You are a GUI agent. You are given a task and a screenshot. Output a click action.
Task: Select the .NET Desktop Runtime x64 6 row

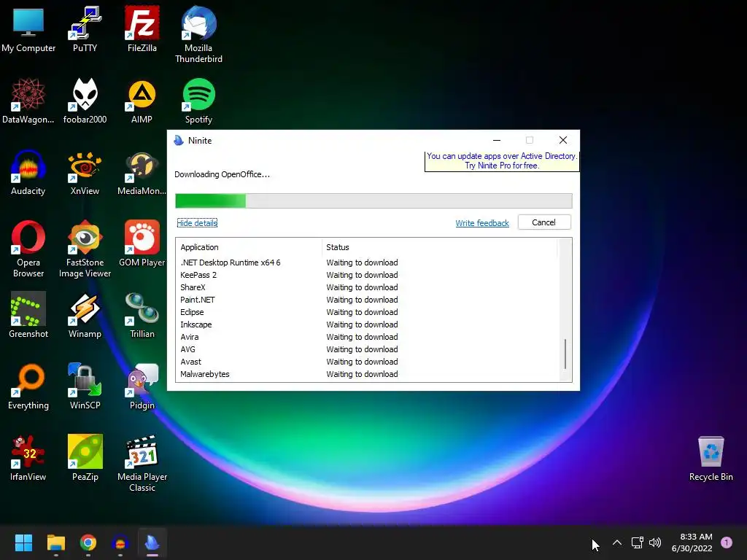click(x=367, y=262)
